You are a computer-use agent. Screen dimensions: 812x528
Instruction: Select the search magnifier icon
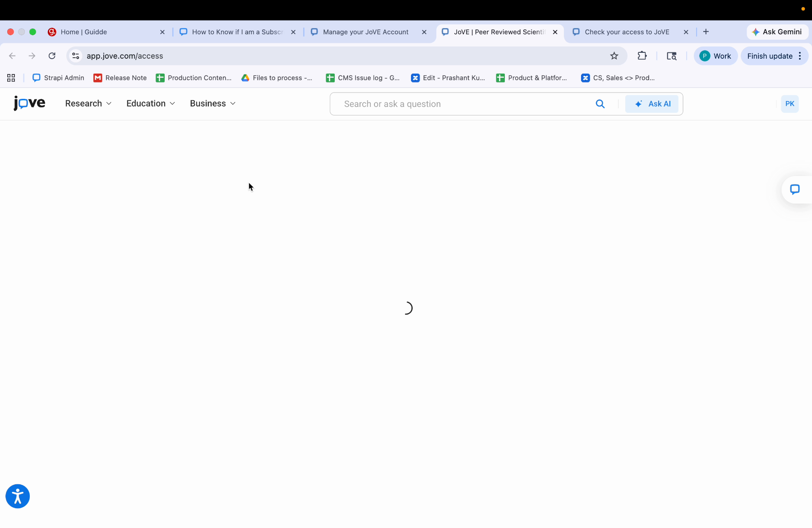[600, 104]
